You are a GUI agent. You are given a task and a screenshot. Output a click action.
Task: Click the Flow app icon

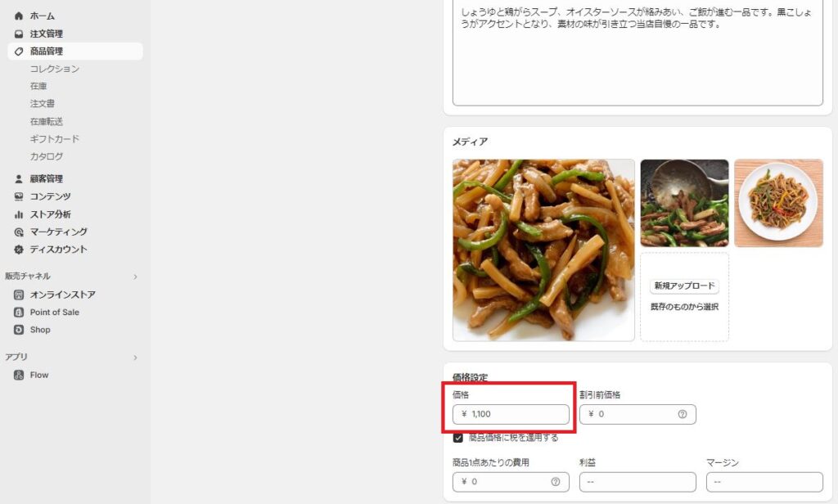pos(19,376)
